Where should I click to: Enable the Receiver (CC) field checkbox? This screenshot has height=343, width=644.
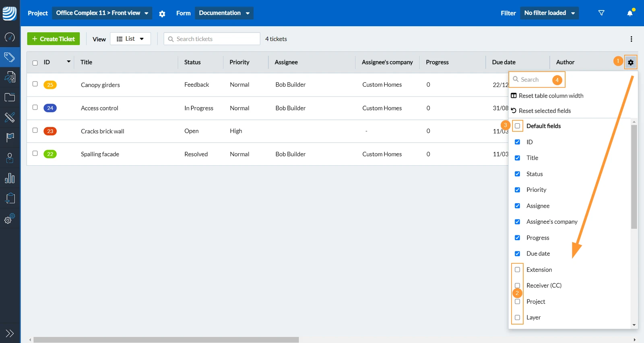pyautogui.click(x=518, y=285)
